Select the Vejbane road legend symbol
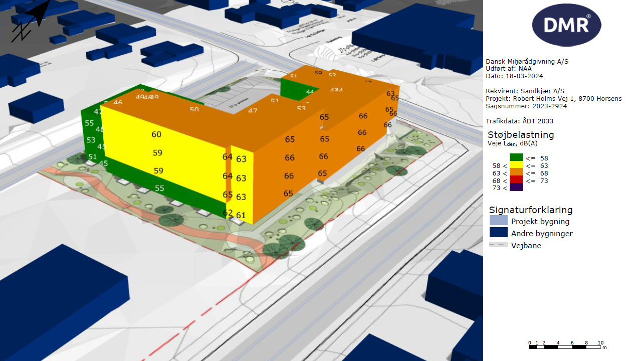The height and width of the screenshot is (361, 644). click(x=498, y=245)
